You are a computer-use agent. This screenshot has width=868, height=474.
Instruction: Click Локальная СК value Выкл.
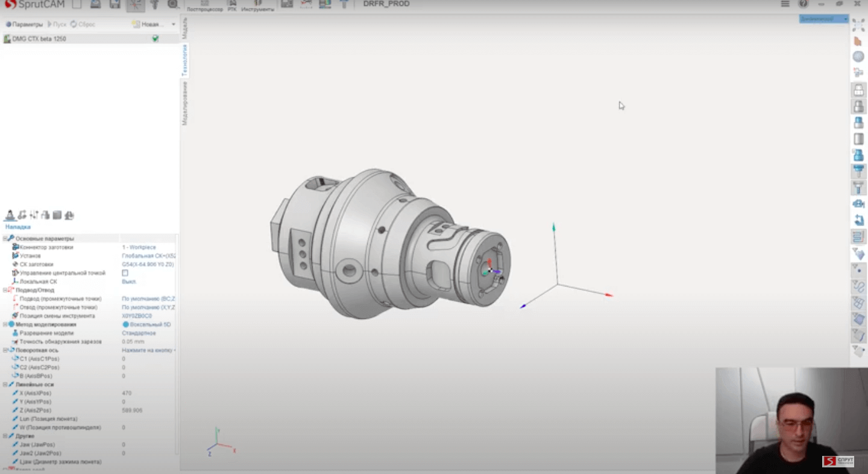coord(129,282)
